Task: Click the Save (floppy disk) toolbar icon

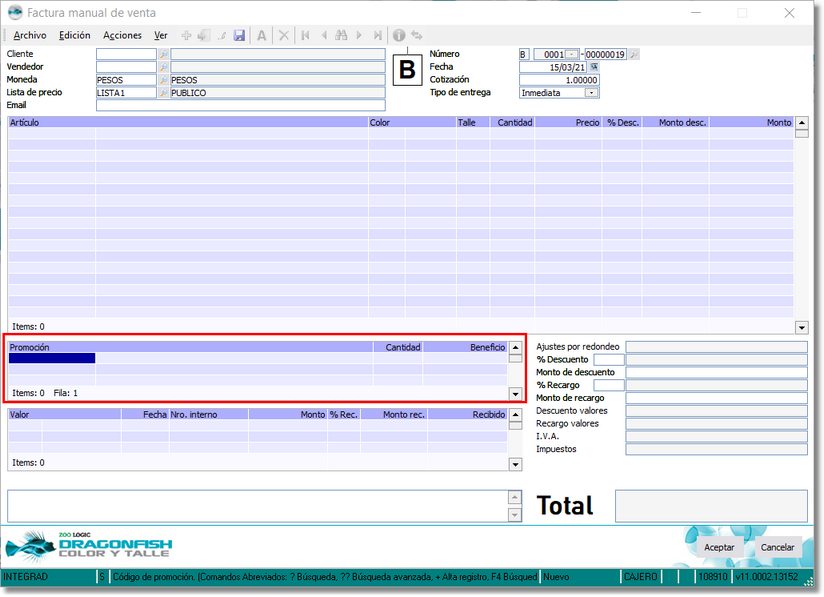Action: click(239, 35)
